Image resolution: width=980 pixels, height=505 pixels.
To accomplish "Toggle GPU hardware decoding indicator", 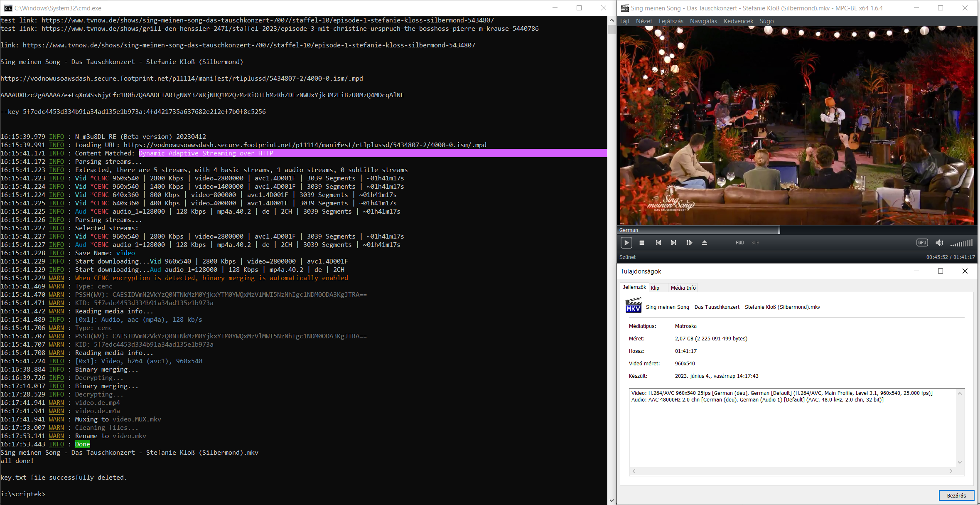I will (922, 243).
